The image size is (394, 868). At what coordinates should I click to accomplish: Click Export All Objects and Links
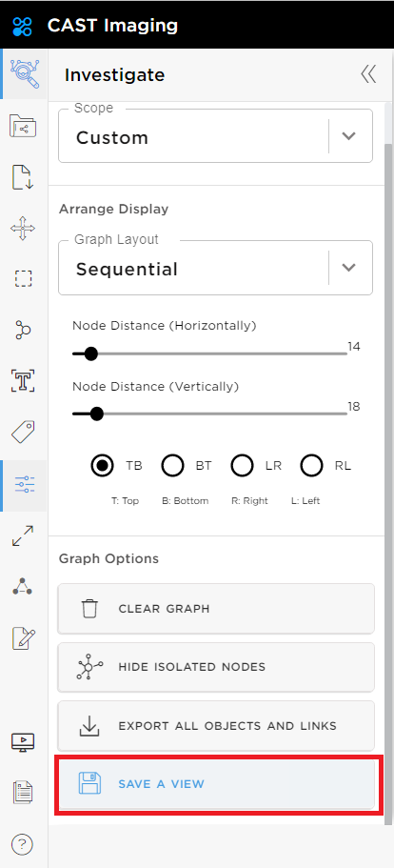[216, 726]
